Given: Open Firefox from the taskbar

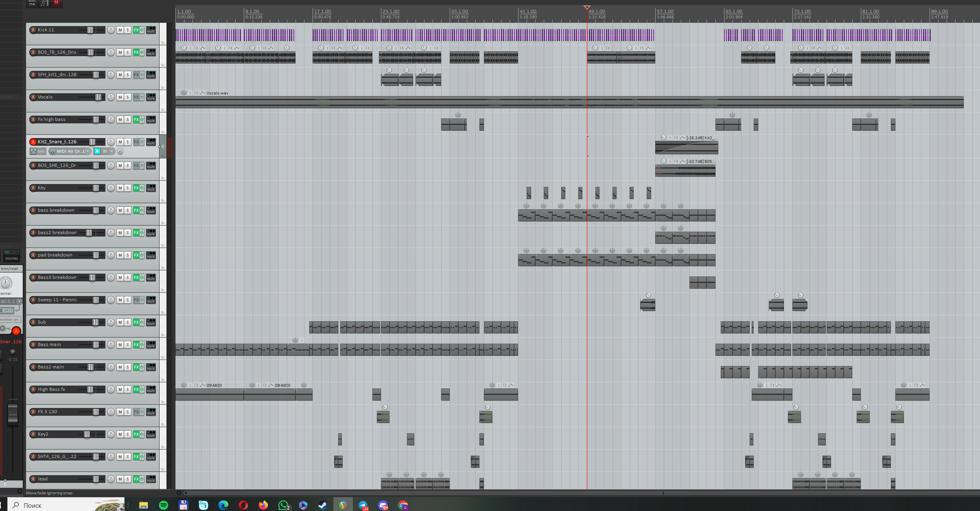Looking at the screenshot, I should (263, 505).
